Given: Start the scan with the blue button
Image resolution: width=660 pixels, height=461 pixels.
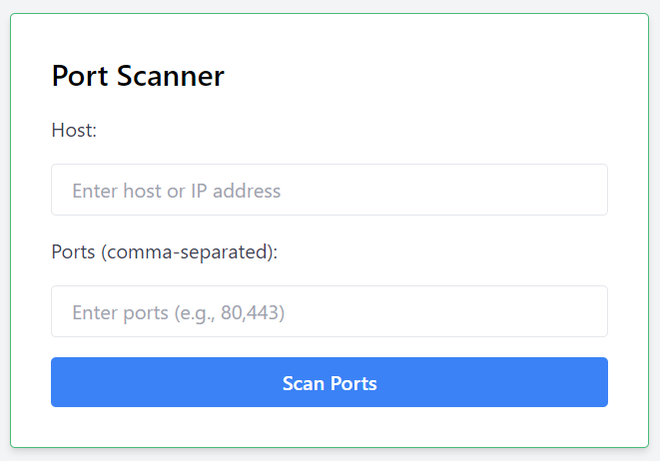Looking at the screenshot, I should click(329, 383).
